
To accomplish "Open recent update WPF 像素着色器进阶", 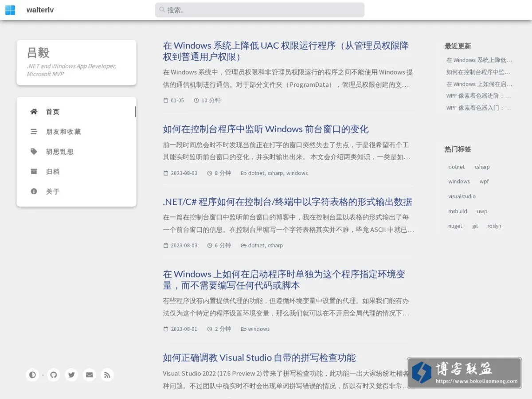I will pos(479,96).
